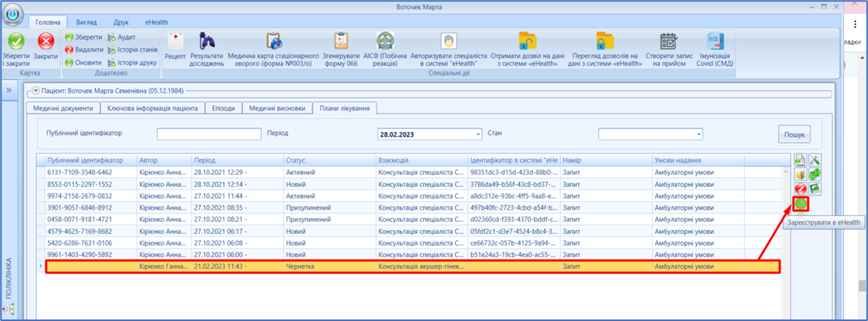868x321 pixels.
Task: Click the Пошук button
Action: point(794,134)
